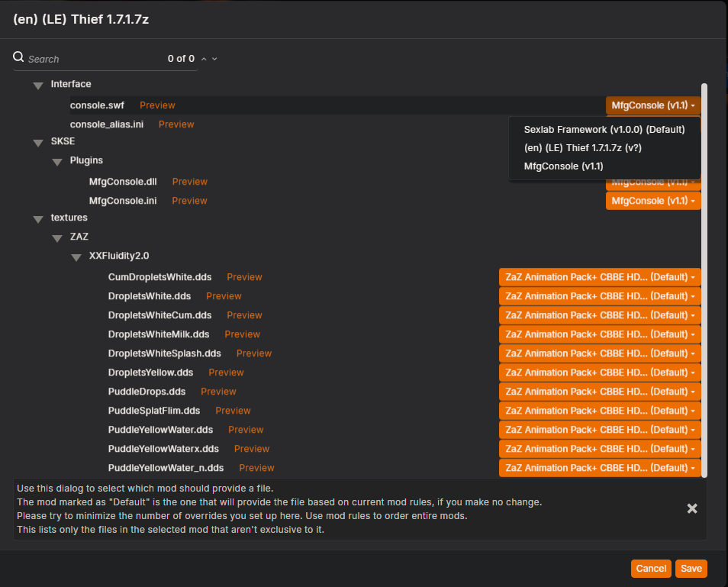The height and width of the screenshot is (587, 728).
Task: Open provider dropdown for DropletsWhiteCum.dds
Action: (600, 315)
